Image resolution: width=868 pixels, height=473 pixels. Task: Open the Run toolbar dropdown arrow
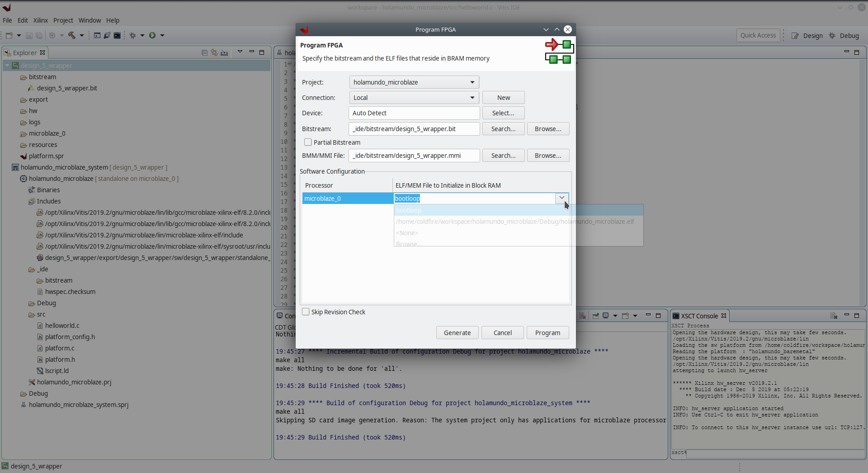(162, 35)
